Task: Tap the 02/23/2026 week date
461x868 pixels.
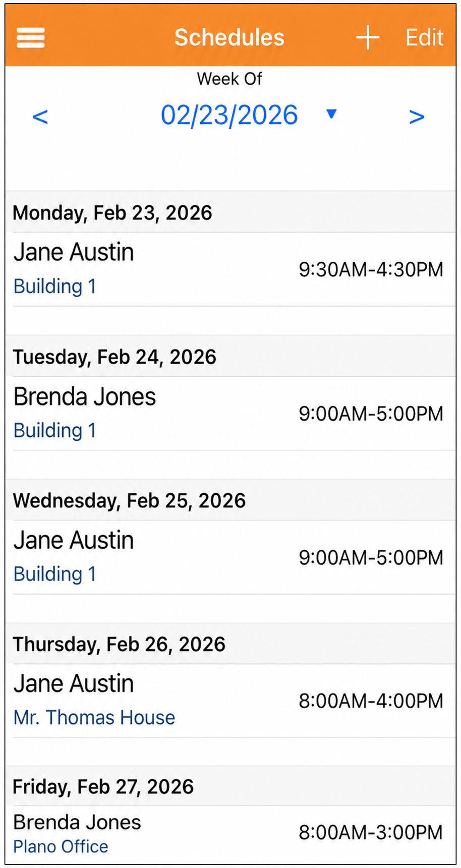Action: 229,115
